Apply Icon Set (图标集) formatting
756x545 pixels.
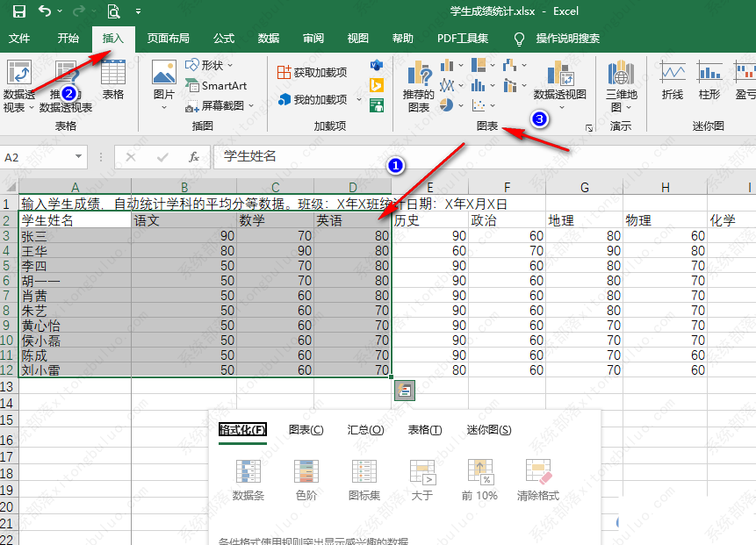pos(364,480)
